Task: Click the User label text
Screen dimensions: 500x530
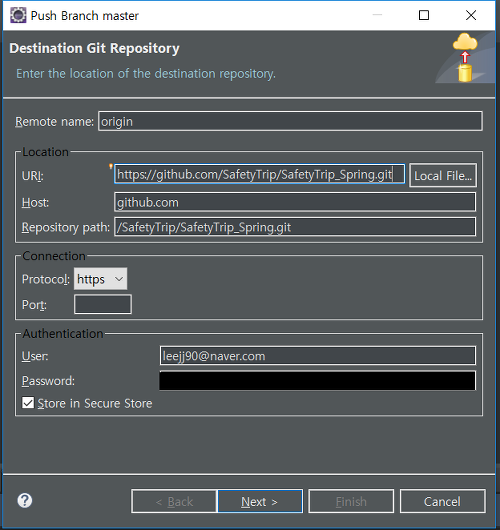Action: [x=35, y=356]
